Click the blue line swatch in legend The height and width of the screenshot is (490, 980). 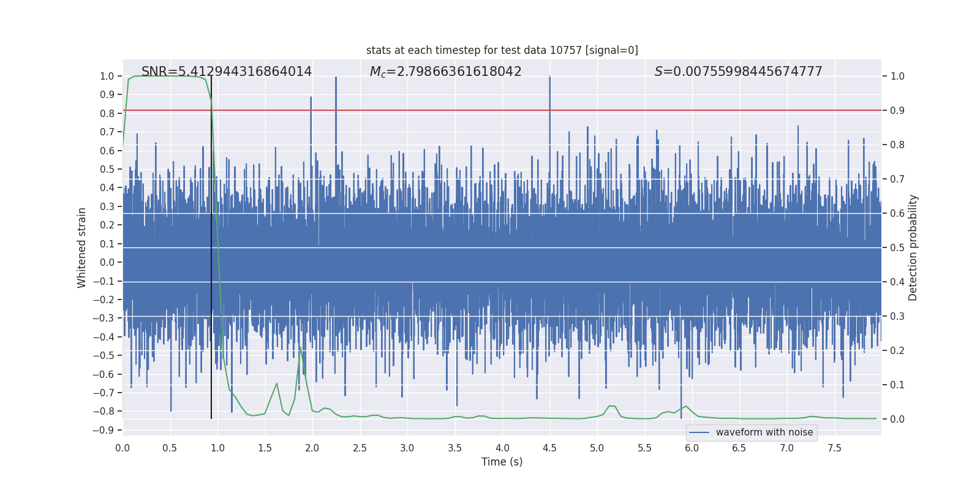699,432
